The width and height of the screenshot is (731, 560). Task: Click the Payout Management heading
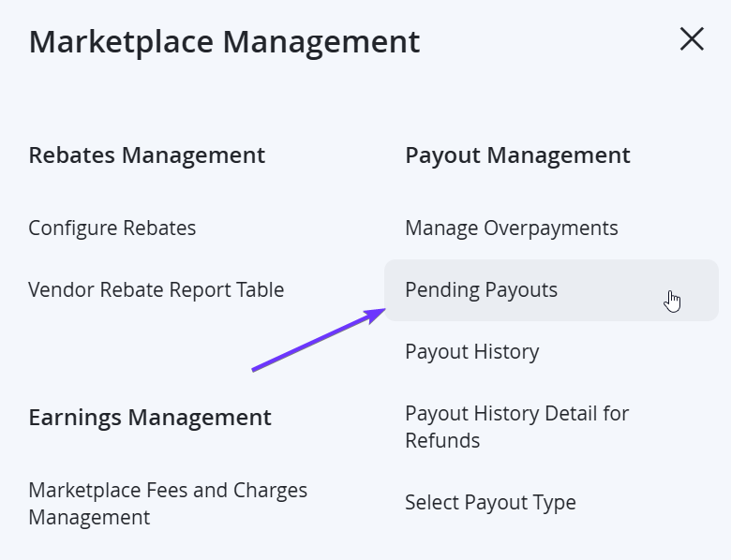(x=517, y=155)
